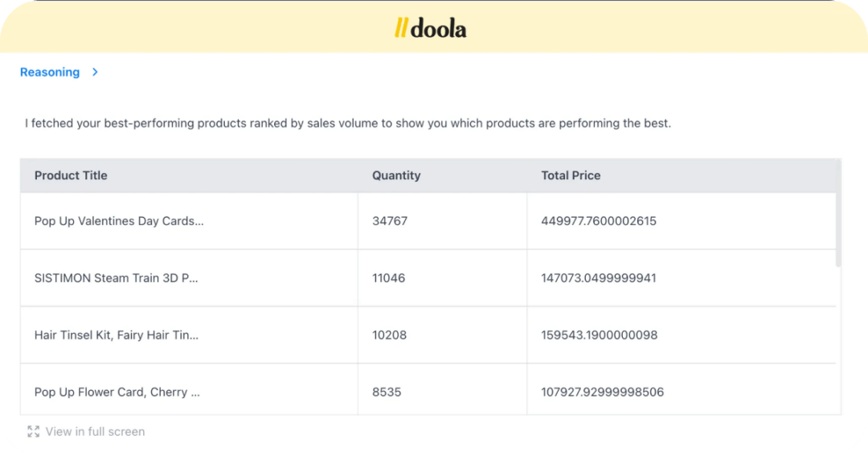The image size is (868, 456).
Task: Click total price 147073.0499999941
Action: [x=599, y=278]
